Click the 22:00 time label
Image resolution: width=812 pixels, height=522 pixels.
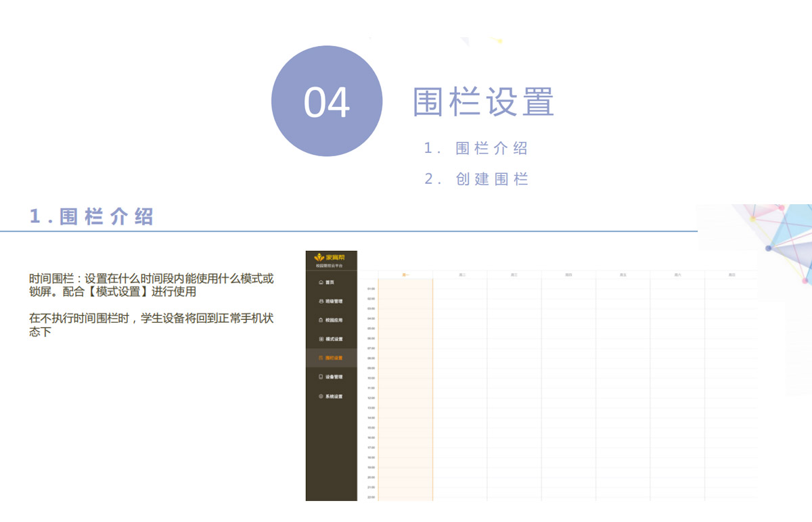coord(371,497)
